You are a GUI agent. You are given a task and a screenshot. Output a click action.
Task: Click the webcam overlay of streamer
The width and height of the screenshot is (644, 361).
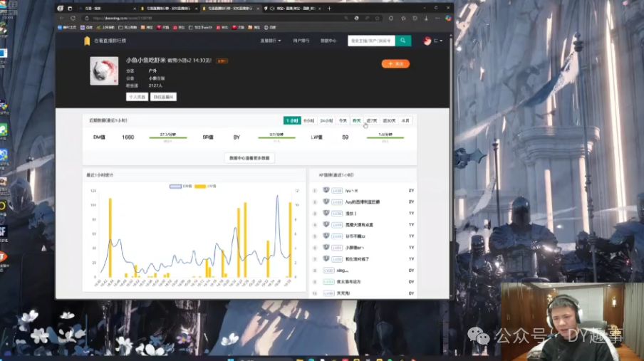click(572, 322)
